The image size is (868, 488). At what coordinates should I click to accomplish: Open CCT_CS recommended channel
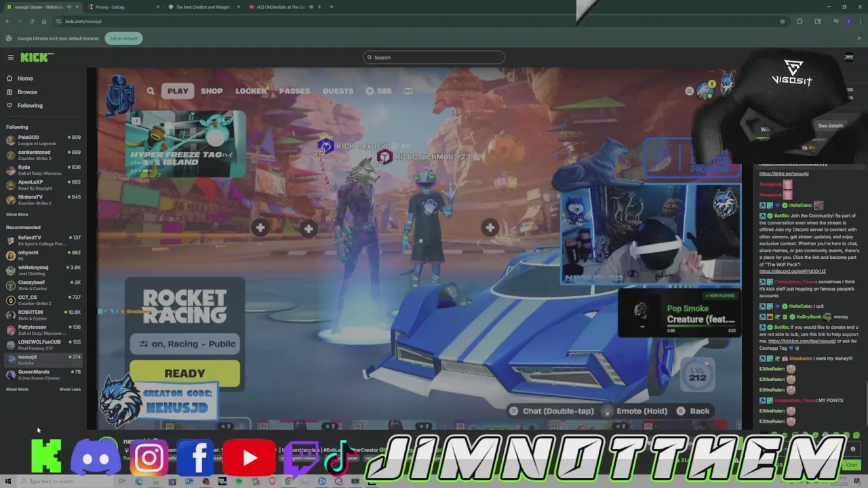click(43, 300)
